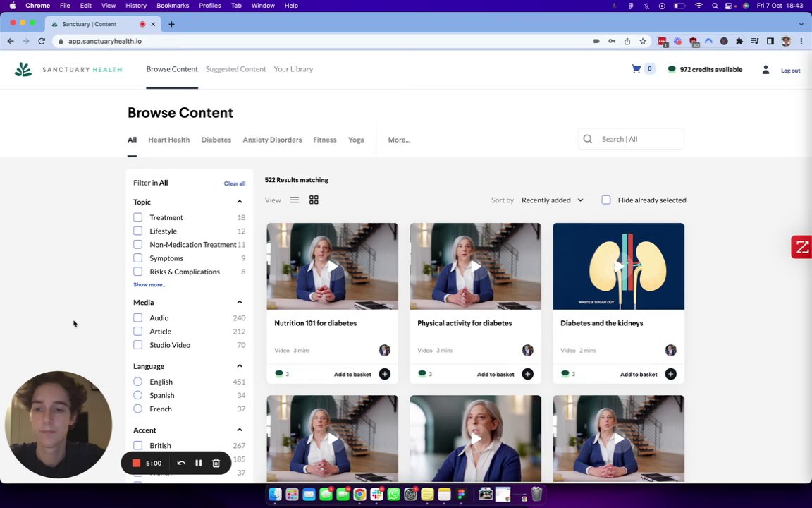Check the Lifestyle topic filter
The image size is (812, 508).
tap(137, 231)
